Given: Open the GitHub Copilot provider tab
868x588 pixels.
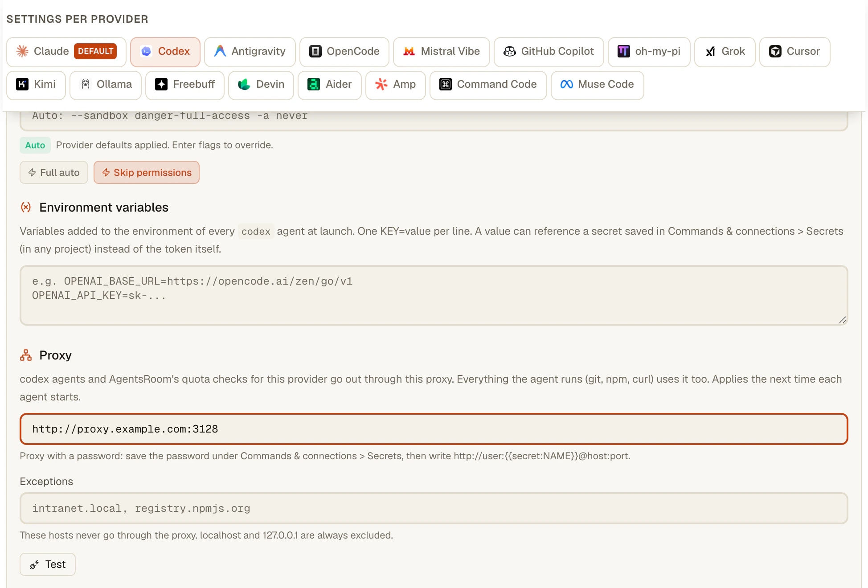Looking at the screenshot, I should point(549,52).
